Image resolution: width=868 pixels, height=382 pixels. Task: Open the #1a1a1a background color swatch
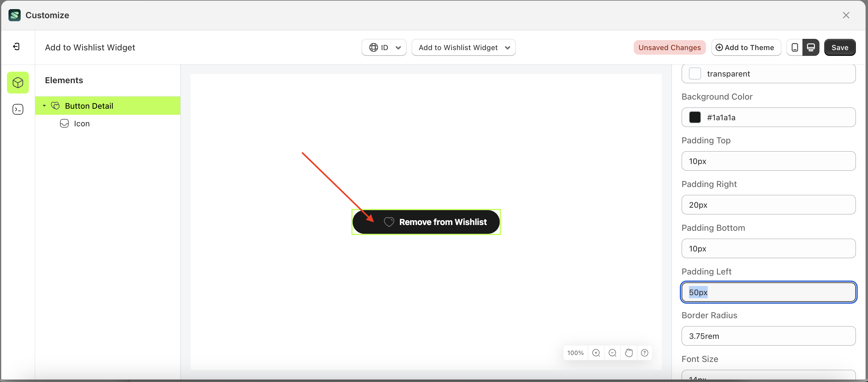coord(695,117)
